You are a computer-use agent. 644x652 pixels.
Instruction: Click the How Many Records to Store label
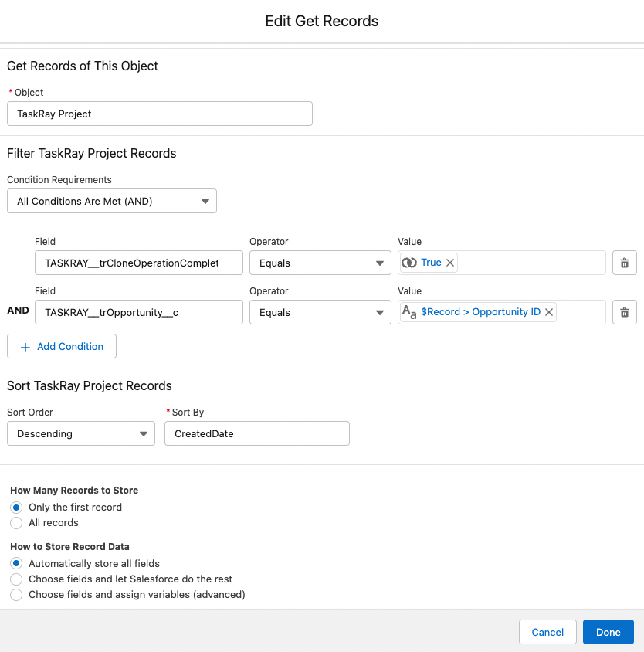pos(74,491)
